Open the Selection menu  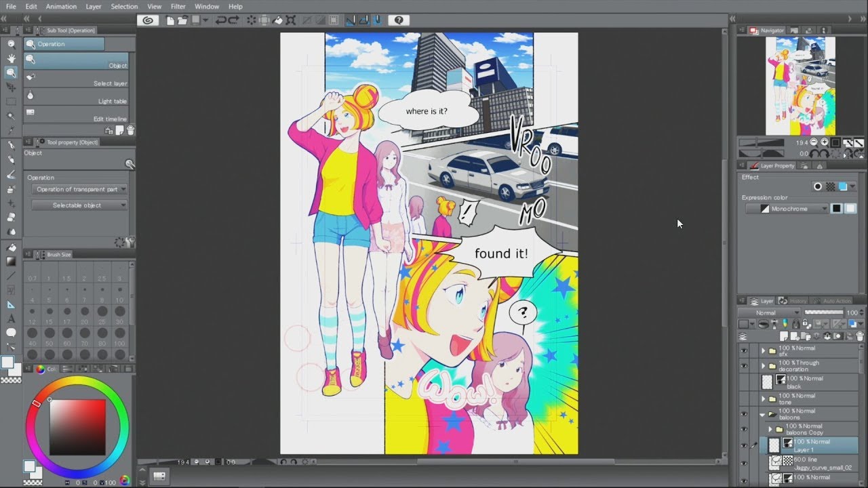coord(124,6)
